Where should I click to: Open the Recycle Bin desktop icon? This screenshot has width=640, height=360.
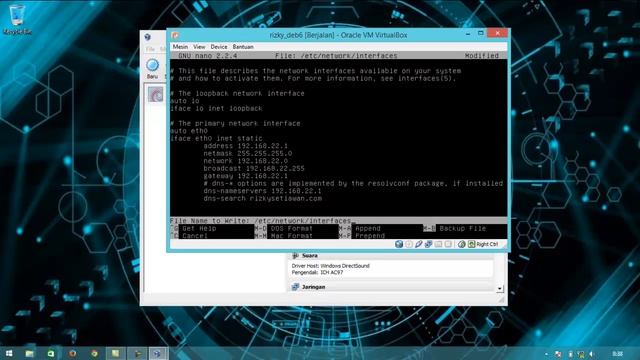17,19
